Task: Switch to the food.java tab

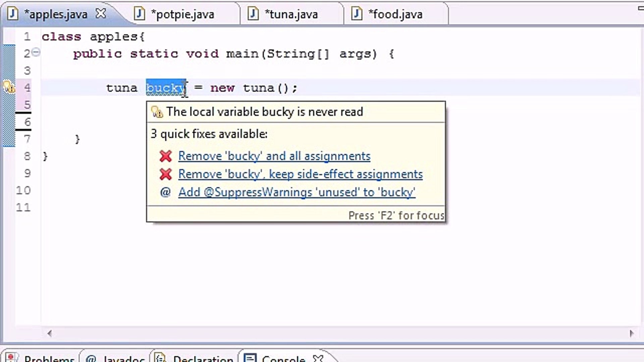Action: point(395,14)
